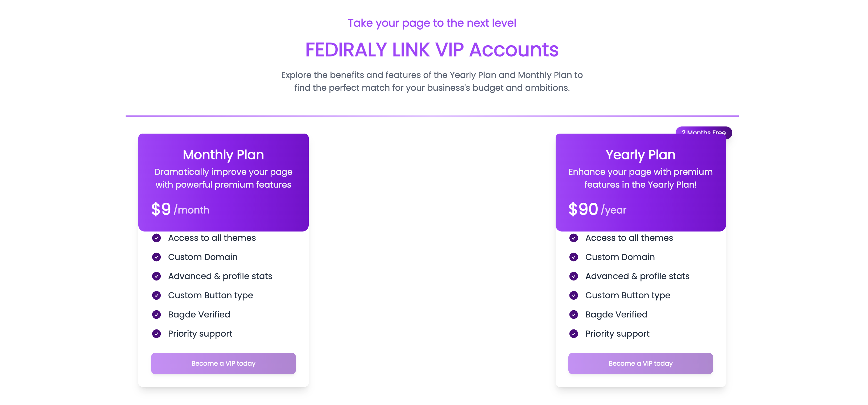Screen dimensions: 868x405
Task: Click the checkmark icon for Custom Button type yearly
Action: tap(575, 295)
